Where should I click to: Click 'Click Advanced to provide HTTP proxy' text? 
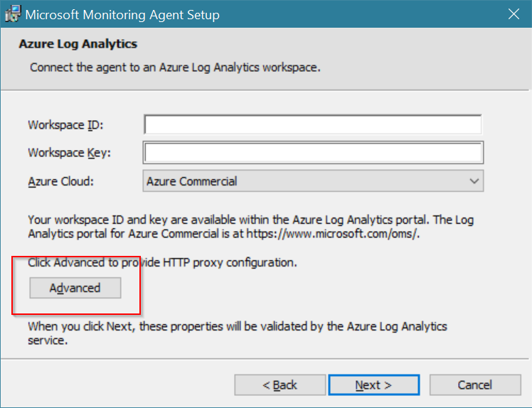pos(162,262)
